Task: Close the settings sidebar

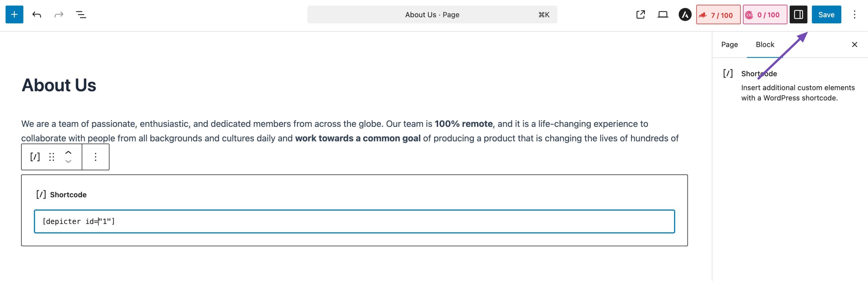Action: click(x=854, y=44)
